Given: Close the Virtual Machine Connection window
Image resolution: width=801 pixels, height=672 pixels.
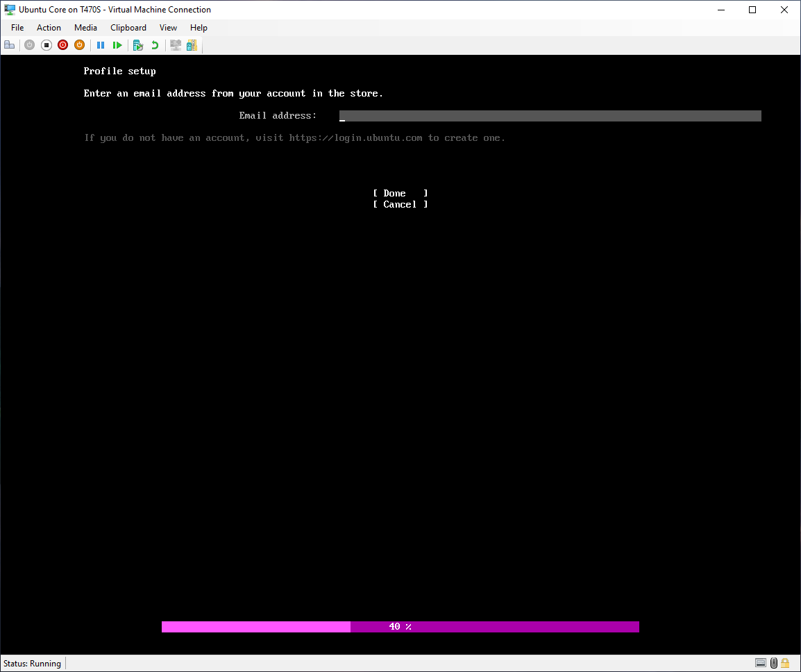Looking at the screenshot, I should [x=784, y=10].
